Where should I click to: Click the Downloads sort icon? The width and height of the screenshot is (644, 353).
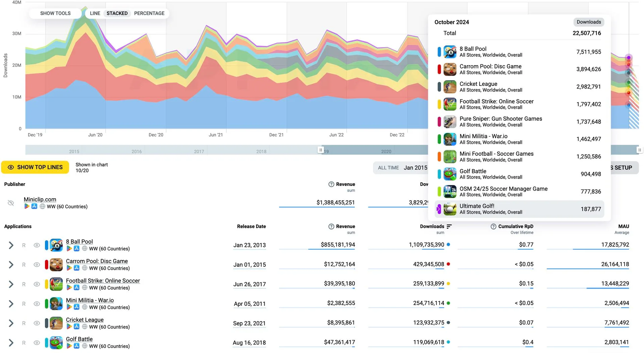(449, 226)
